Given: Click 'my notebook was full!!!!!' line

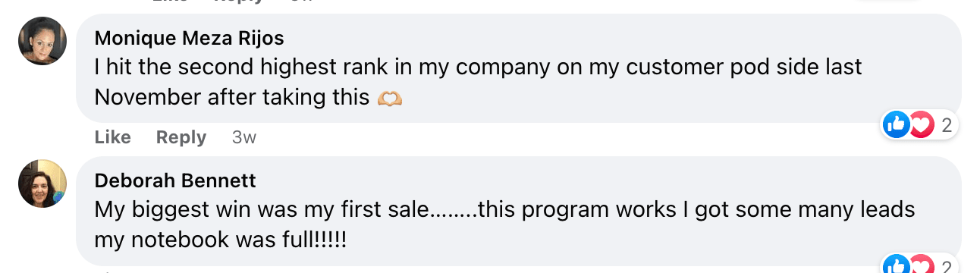Looking at the screenshot, I should [221, 240].
